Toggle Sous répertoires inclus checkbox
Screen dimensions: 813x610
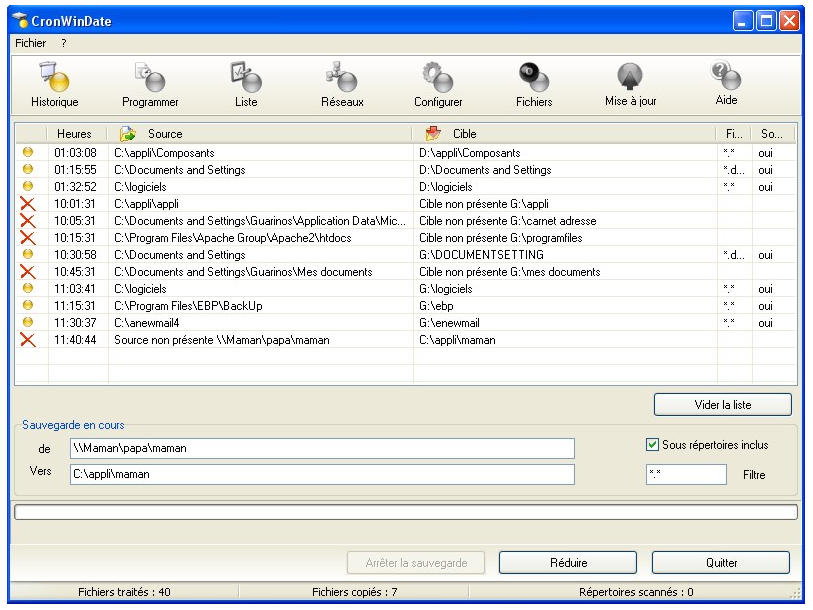653,445
